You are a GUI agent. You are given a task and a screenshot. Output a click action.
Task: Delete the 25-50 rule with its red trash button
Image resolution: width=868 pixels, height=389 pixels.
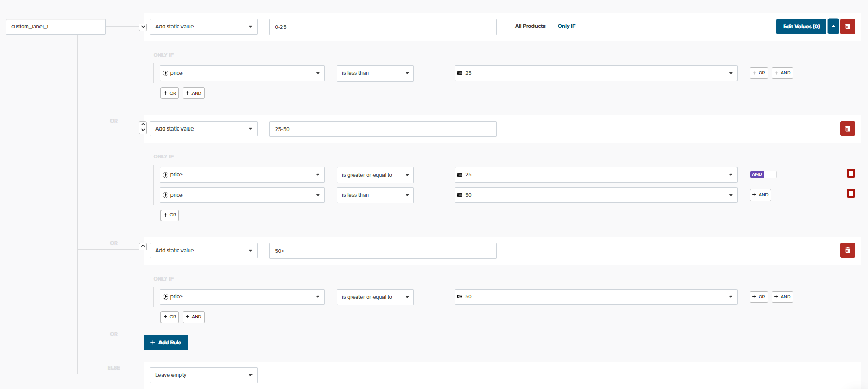(x=847, y=128)
